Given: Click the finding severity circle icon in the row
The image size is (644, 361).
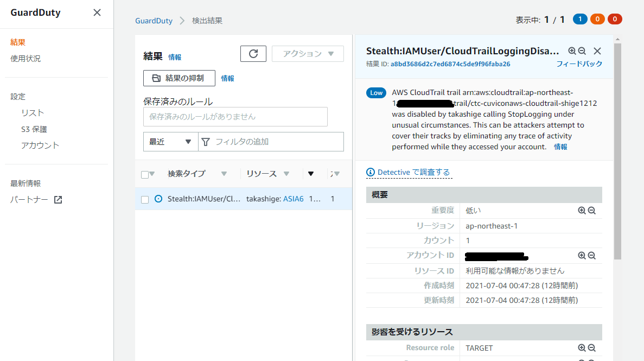Looking at the screenshot, I should click(158, 199).
